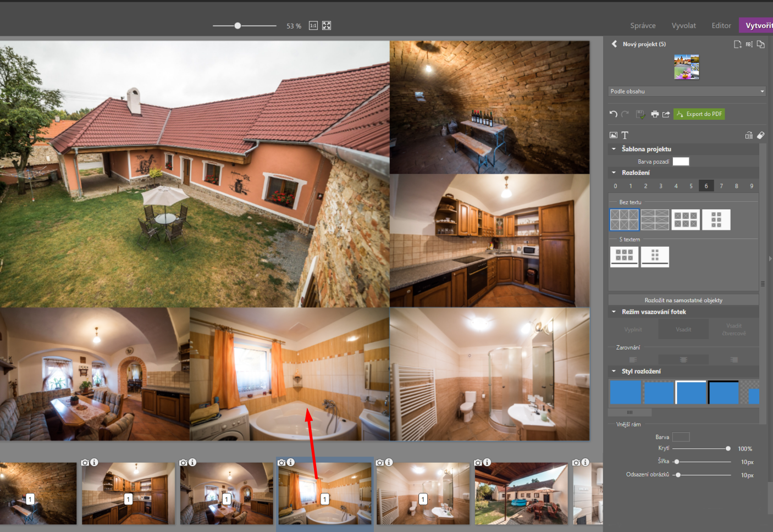Open the Podle obsahu dropdown
Viewport: 773px width, 532px height.
[687, 91]
